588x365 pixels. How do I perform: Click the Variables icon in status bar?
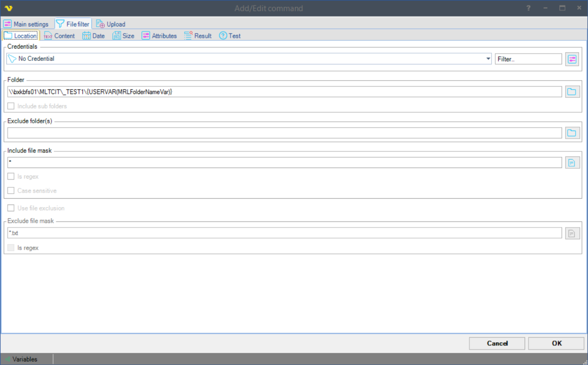click(x=7, y=359)
